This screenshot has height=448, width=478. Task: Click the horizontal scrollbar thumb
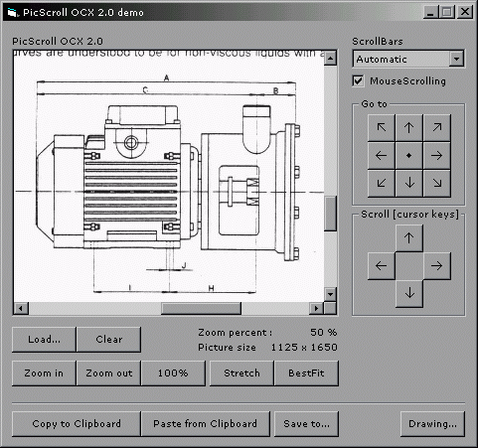point(201,308)
